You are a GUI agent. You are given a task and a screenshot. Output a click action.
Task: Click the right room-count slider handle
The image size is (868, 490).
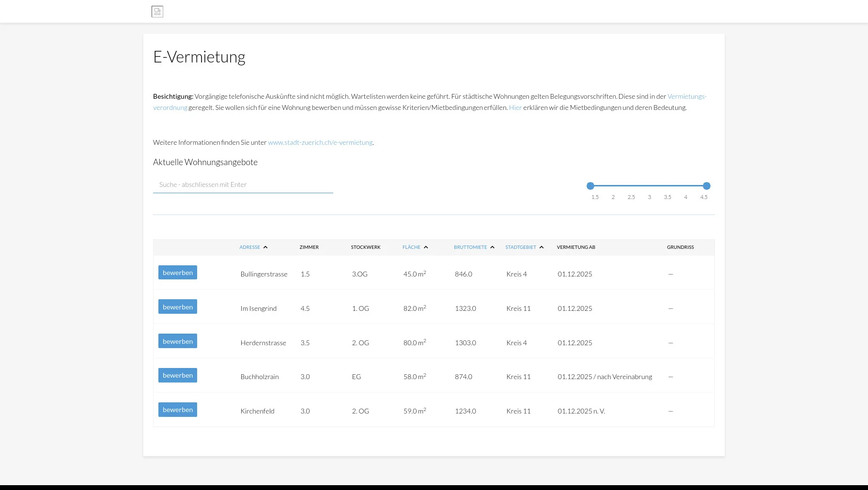pos(706,186)
